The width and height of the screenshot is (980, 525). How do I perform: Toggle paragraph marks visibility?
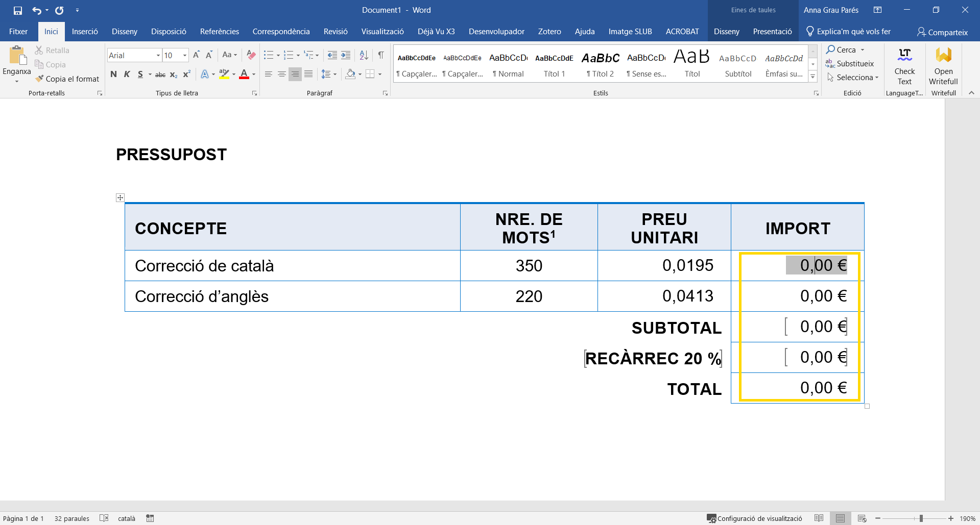pyautogui.click(x=380, y=55)
